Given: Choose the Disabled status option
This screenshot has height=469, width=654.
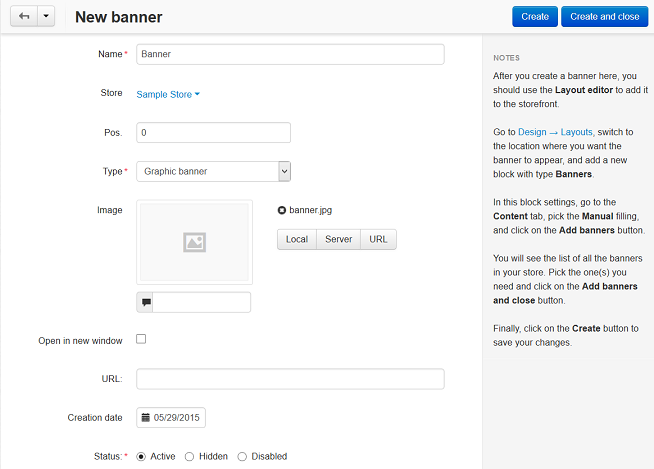Looking at the screenshot, I should click(242, 456).
